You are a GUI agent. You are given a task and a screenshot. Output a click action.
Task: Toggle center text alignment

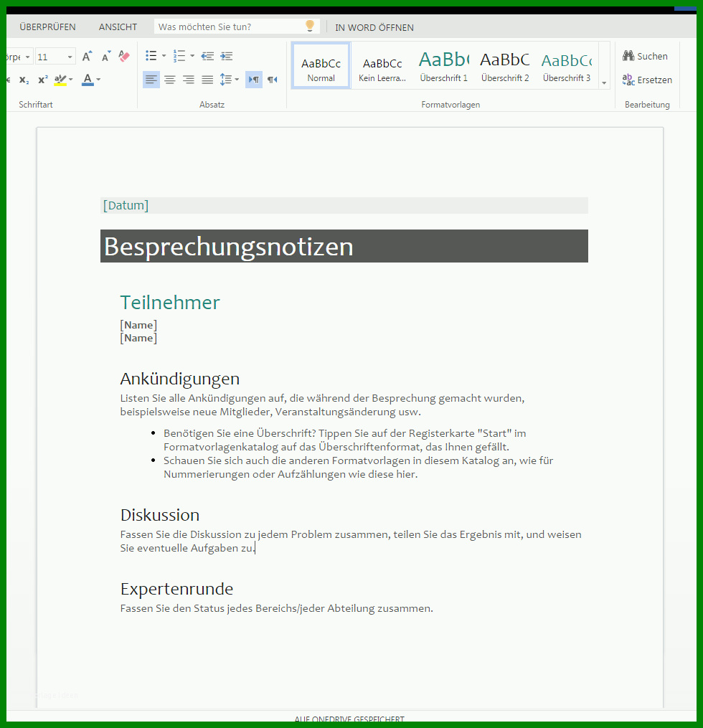click(170, 80)
